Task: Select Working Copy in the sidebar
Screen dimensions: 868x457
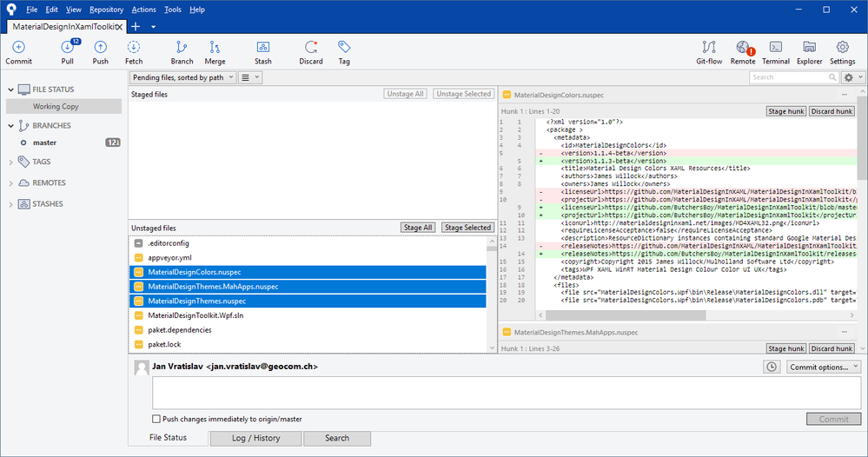Action: coord(63,106)
